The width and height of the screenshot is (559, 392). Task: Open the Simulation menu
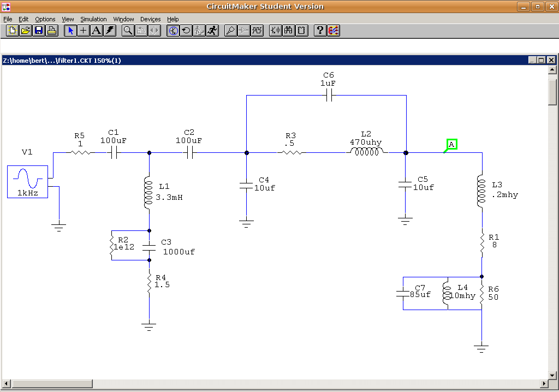pos(93,19)
